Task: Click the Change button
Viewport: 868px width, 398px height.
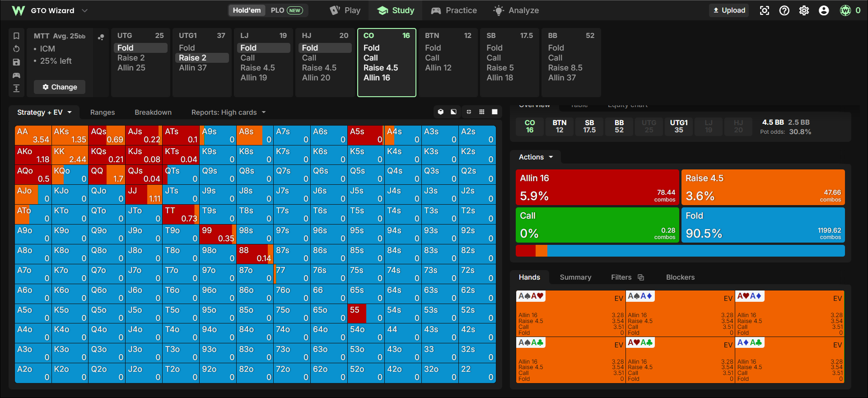Action: (x=60, y=87)
